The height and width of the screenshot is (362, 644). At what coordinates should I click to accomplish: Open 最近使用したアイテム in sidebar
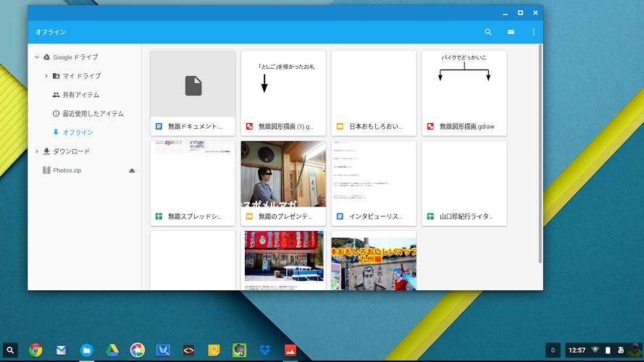pos(93,114)
